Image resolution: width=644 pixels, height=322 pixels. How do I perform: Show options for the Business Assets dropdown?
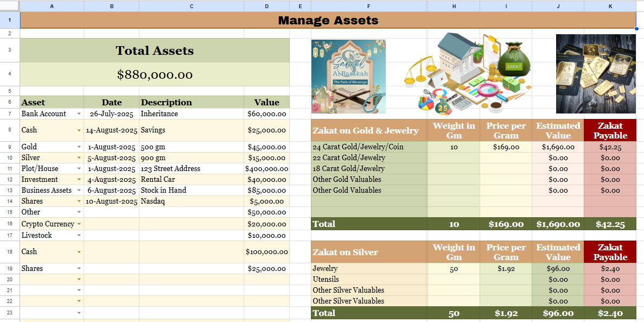79,191
